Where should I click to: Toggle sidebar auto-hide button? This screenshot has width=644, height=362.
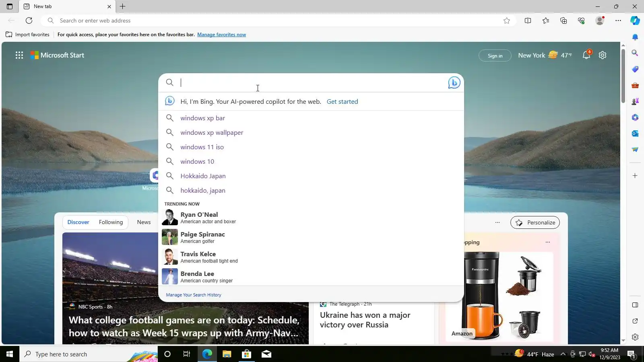pos(635,305)
